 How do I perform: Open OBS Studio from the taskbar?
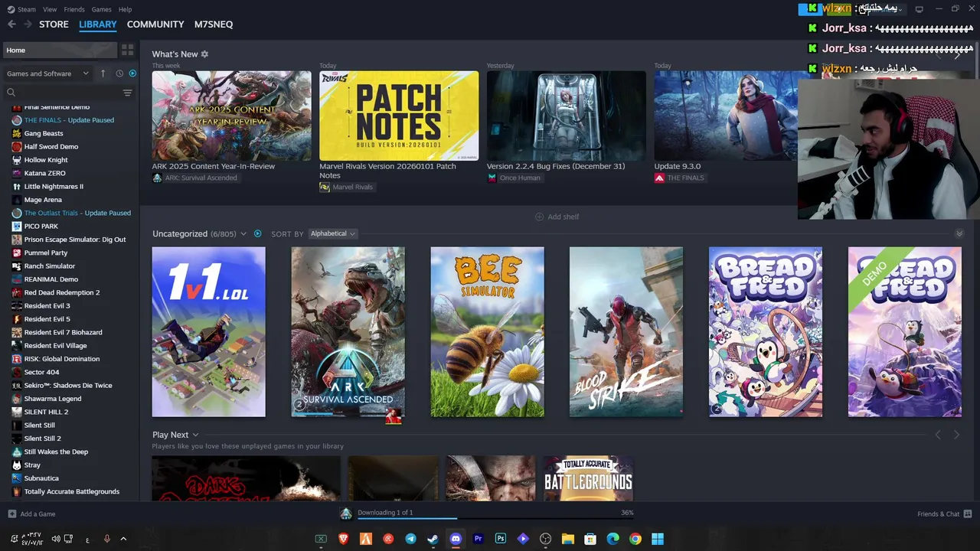point(545,539)
